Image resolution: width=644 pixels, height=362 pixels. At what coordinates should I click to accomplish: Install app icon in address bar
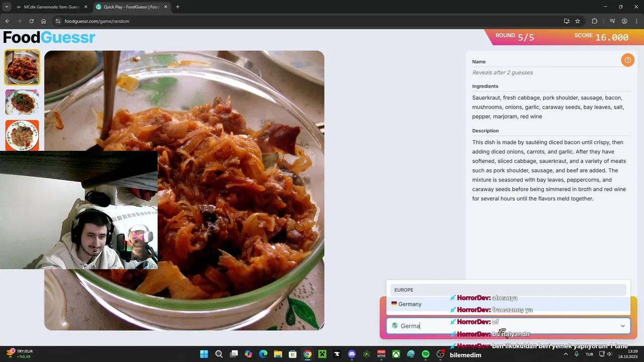[x=567, y=21]
